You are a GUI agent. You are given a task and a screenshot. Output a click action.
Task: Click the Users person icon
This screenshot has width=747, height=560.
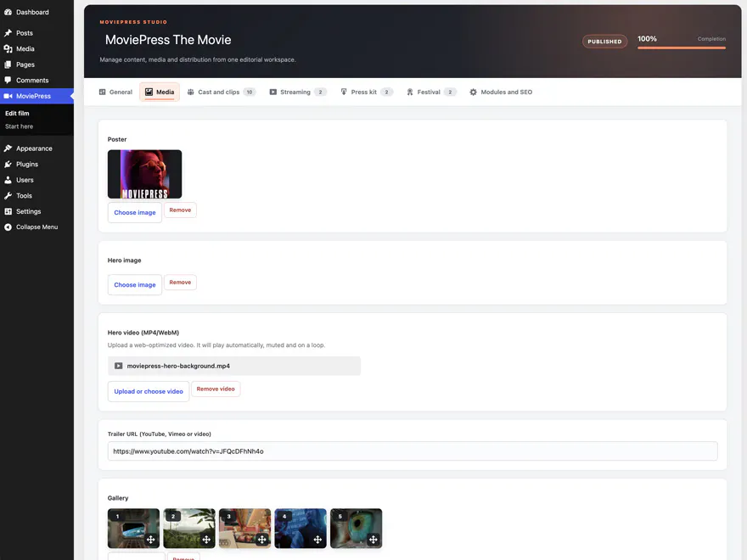point(8,180)
